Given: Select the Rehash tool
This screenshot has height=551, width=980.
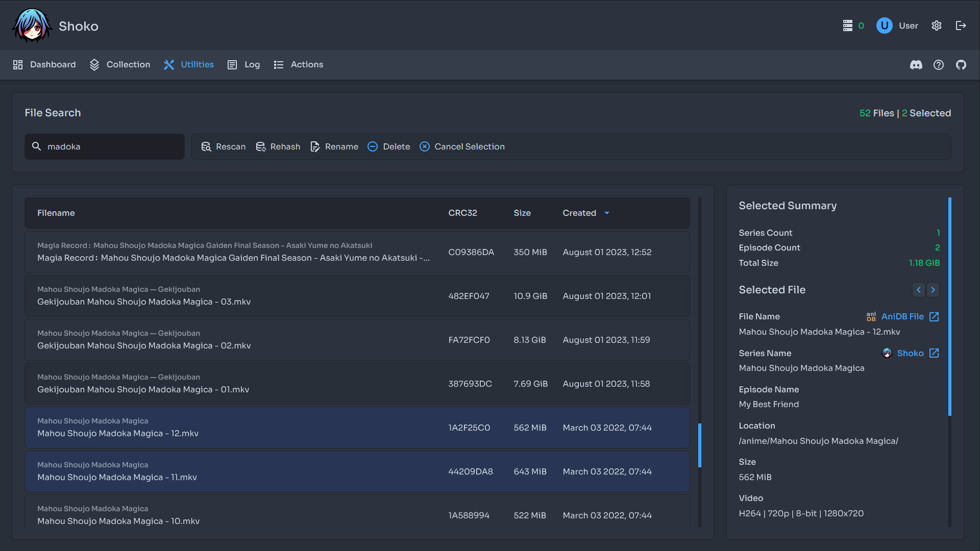Looking at the screenshot, I should (x=278, y=146).
